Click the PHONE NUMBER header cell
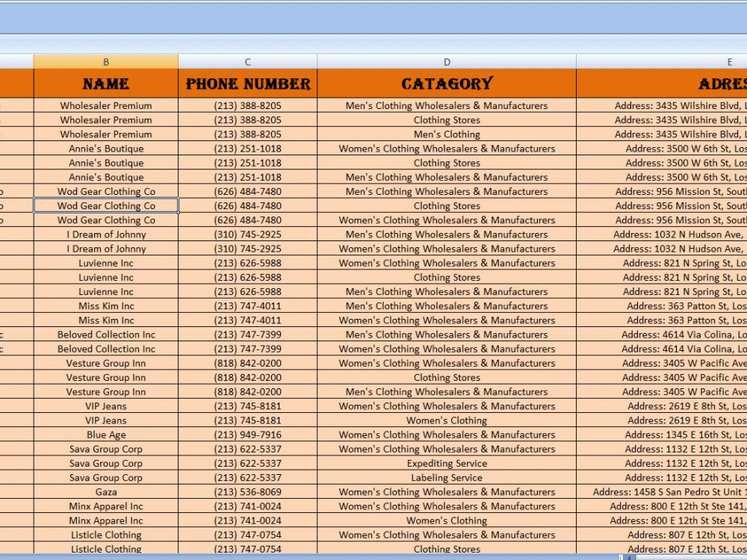 248,84
